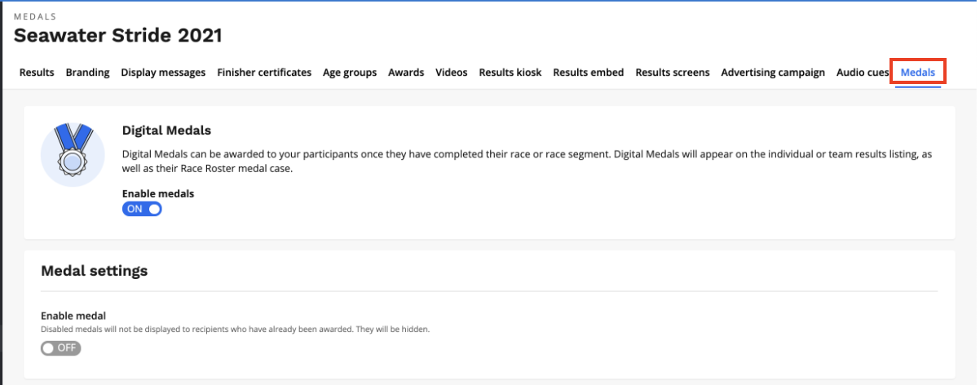Click the blue medal illustration icon
Viewport: 980px width, 385px height.
click(73, 153)
